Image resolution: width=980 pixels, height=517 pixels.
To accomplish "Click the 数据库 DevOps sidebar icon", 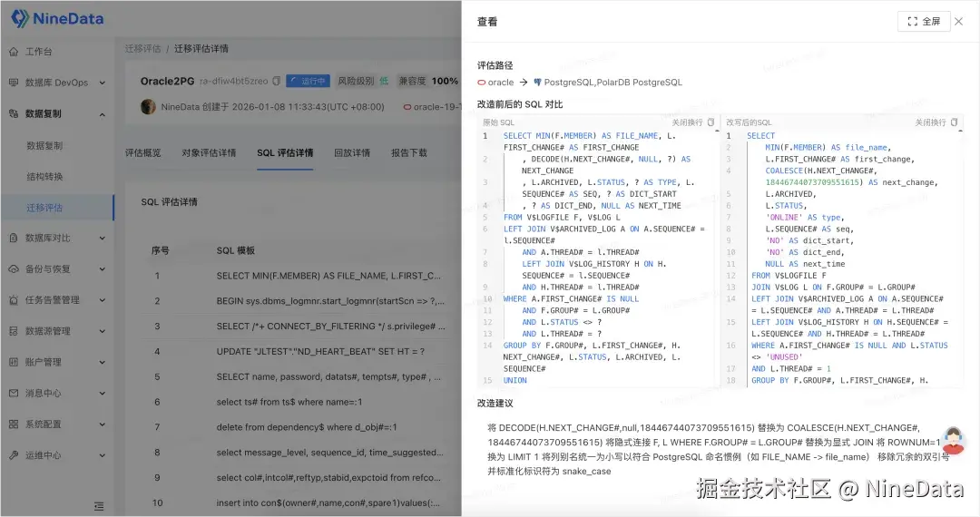I will (x=14, y=83).
